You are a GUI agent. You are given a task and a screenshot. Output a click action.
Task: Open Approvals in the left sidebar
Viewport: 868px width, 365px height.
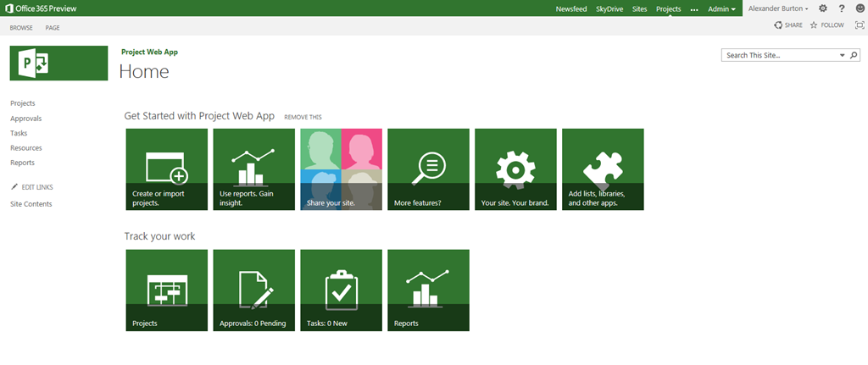(26, 119)
